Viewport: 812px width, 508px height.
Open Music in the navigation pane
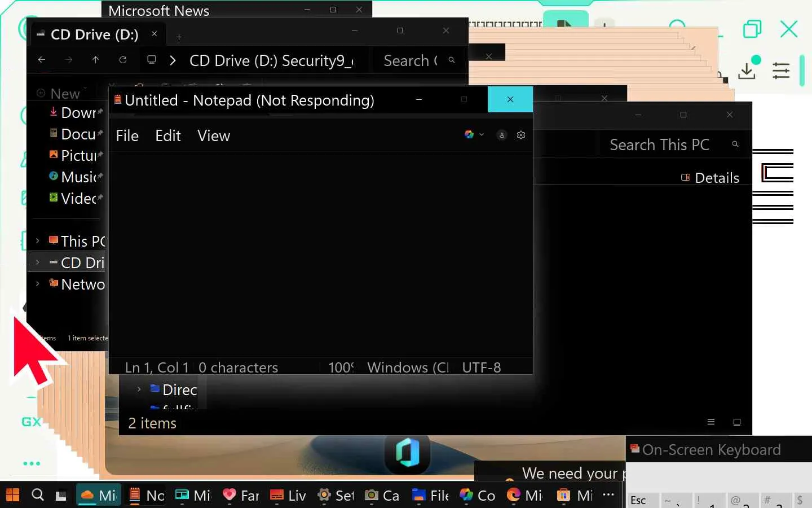(x=76, y=177)
